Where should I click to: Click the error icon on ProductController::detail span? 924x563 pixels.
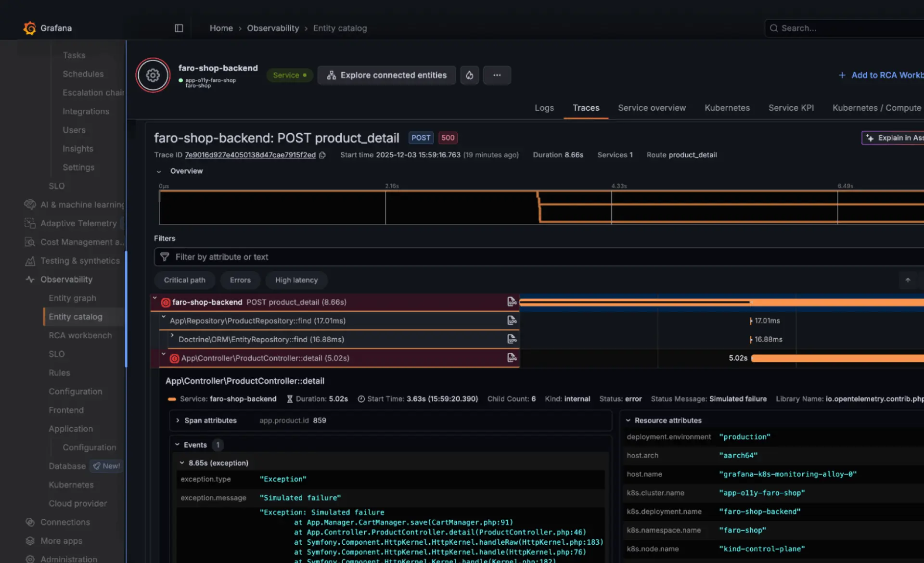175,358
